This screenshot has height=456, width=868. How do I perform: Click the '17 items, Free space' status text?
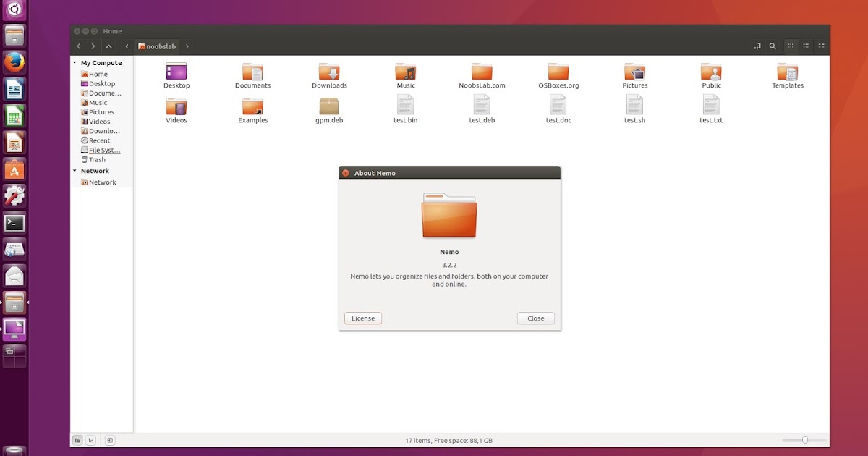tap(449, 440)
